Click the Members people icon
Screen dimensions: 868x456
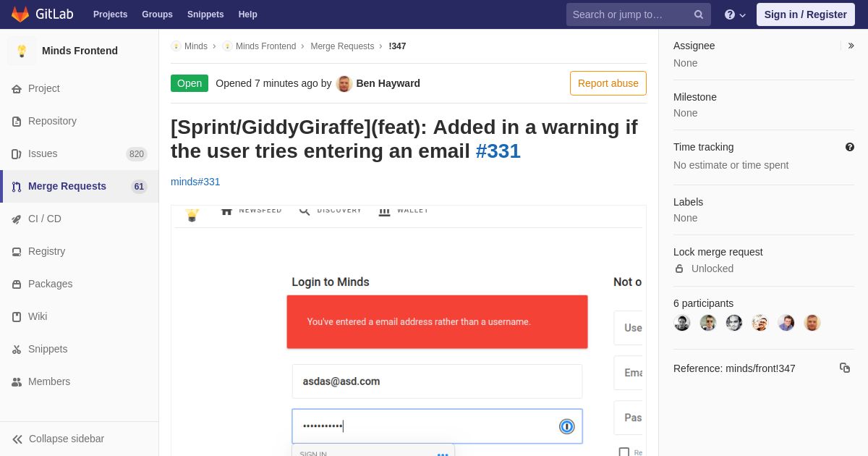click(17, 382)
